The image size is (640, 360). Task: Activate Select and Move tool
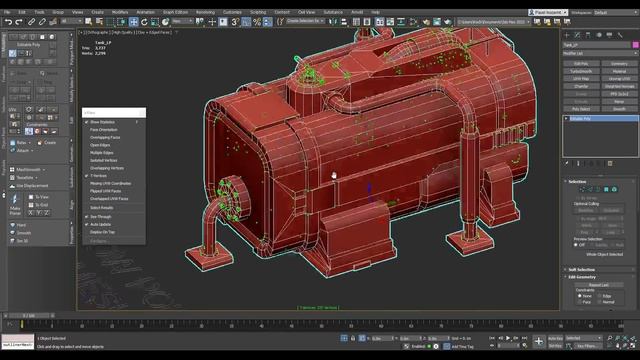click(133, 22)
